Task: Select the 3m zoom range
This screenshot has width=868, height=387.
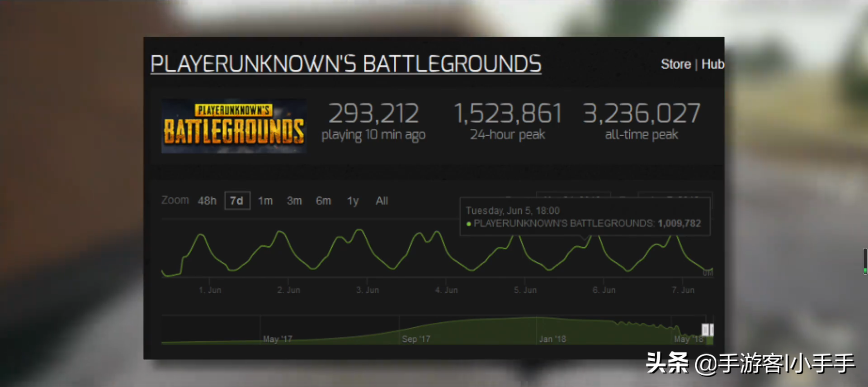Action: [x=294, y=201]
